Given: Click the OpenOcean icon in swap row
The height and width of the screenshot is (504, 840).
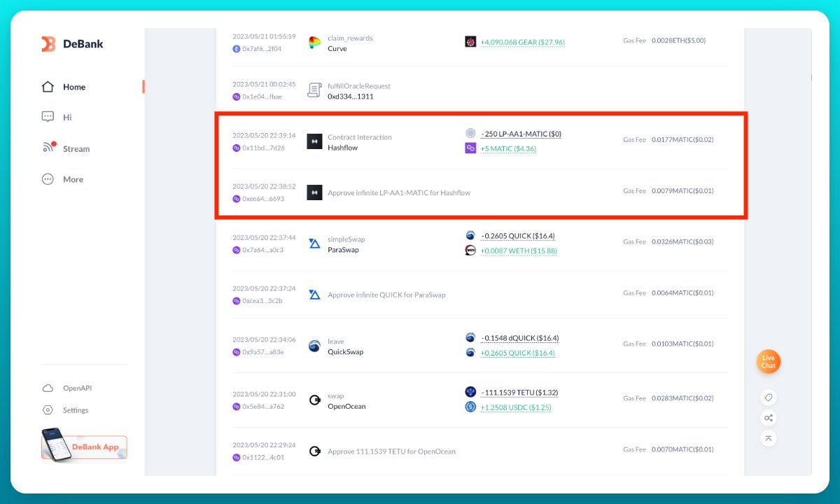Looking at the screenshot, I should (x=314, y=400).
